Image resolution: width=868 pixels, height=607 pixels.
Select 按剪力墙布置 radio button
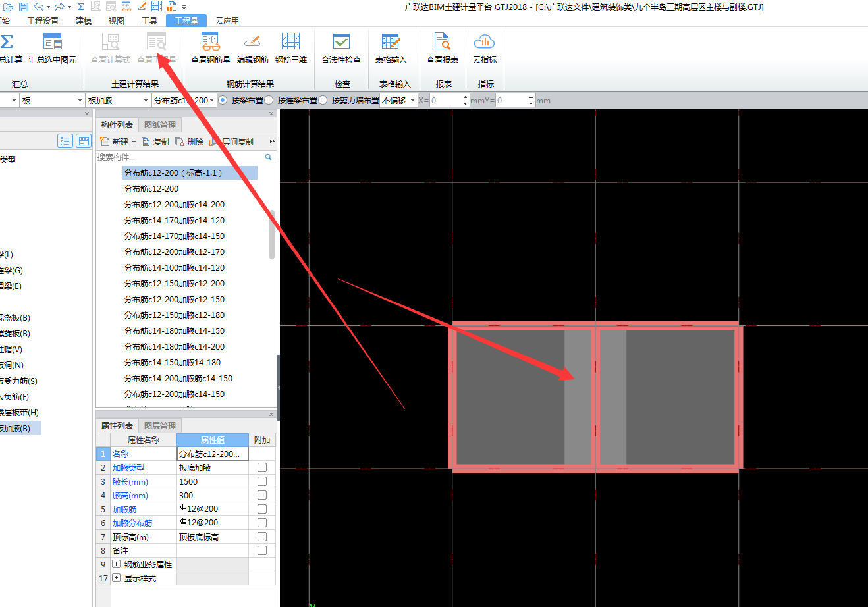coord(323,100)
